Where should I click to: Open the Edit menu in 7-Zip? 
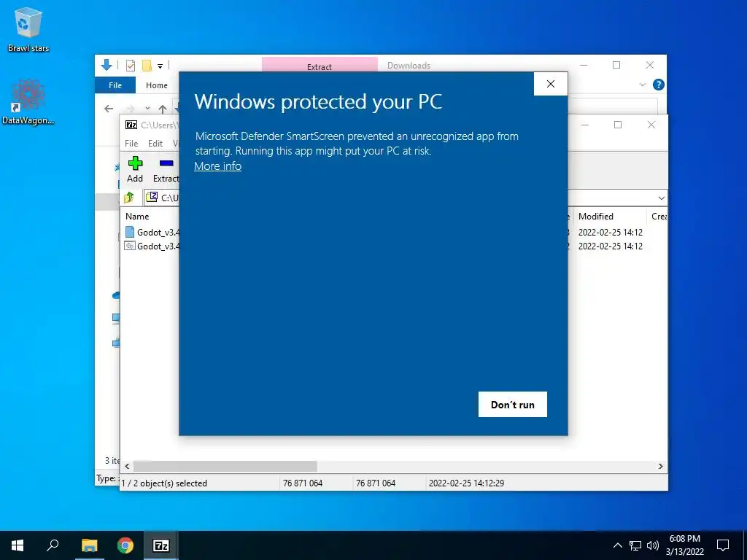155,144
